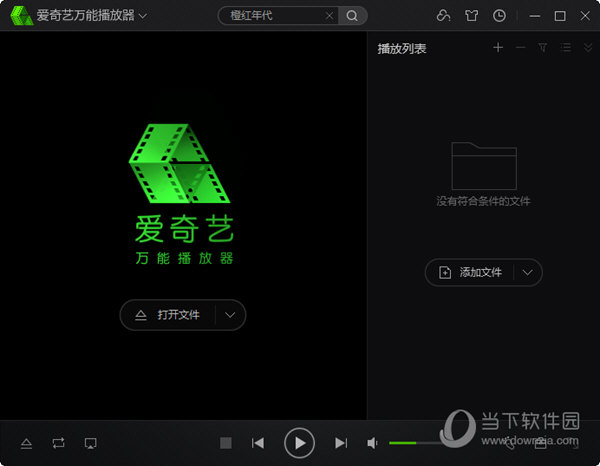Toggle the loop playback mode icon
Image resolution: width=600 pixels, height=466 pixels.
point(58,443)
